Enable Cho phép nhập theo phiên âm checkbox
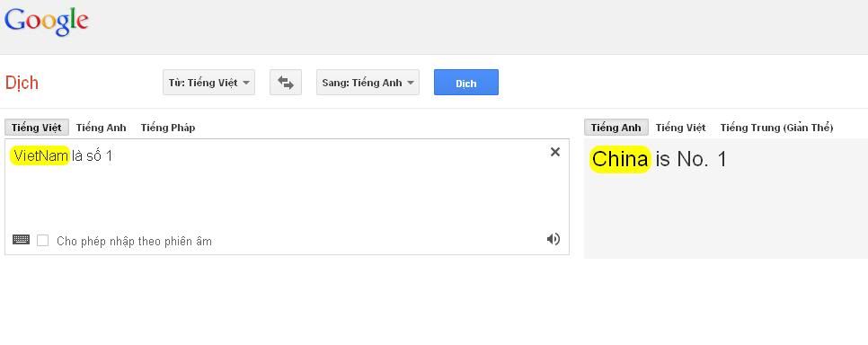The image size is (868, 345). 42,241
